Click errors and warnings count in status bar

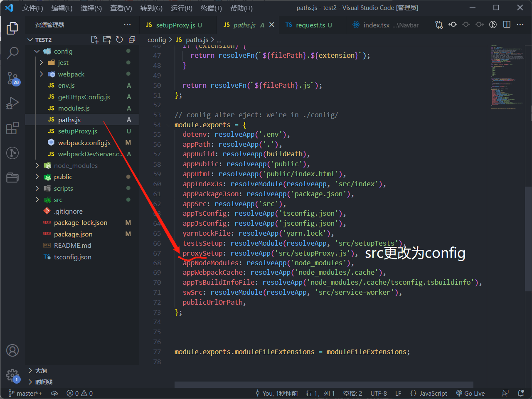click(80, 393)
